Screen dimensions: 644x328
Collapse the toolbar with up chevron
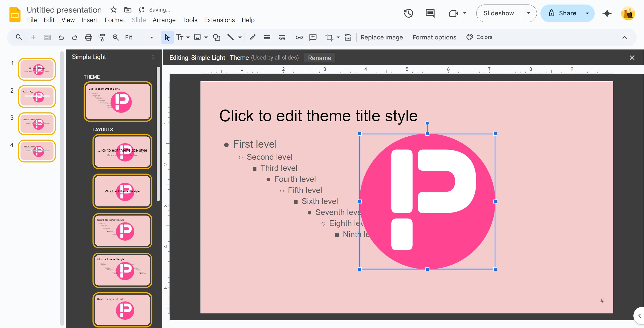tap(625, 37)
